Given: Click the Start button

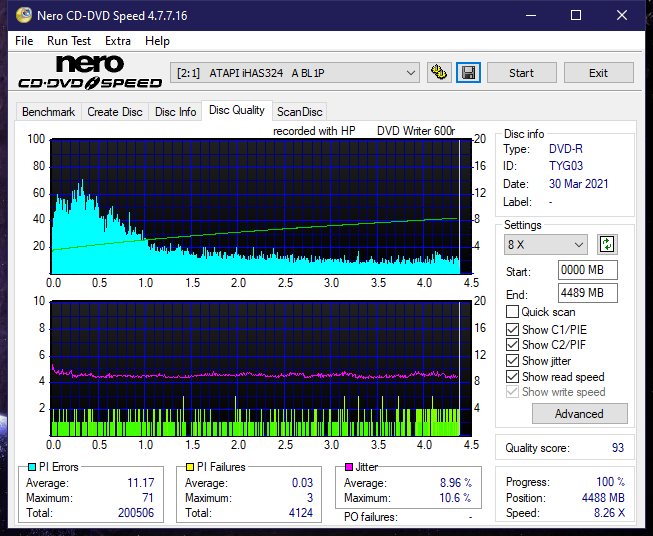Looking at the screenshot, I should [521, 73].
